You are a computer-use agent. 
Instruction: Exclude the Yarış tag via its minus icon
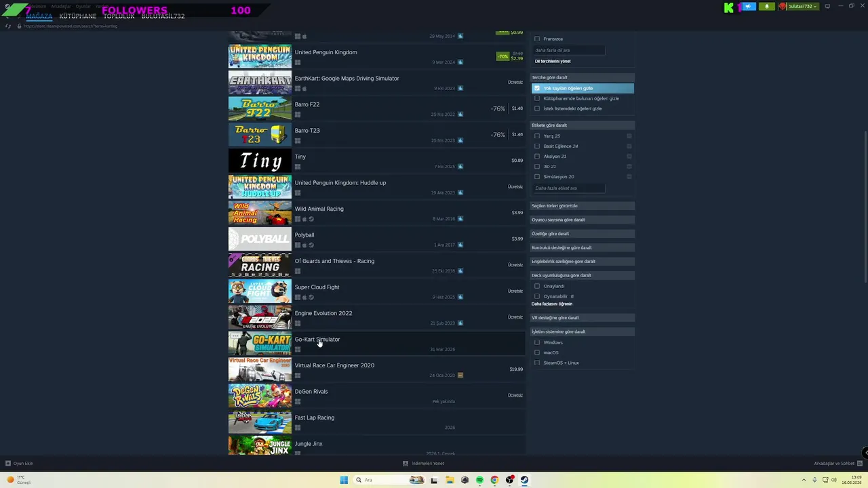pos(629,136)
